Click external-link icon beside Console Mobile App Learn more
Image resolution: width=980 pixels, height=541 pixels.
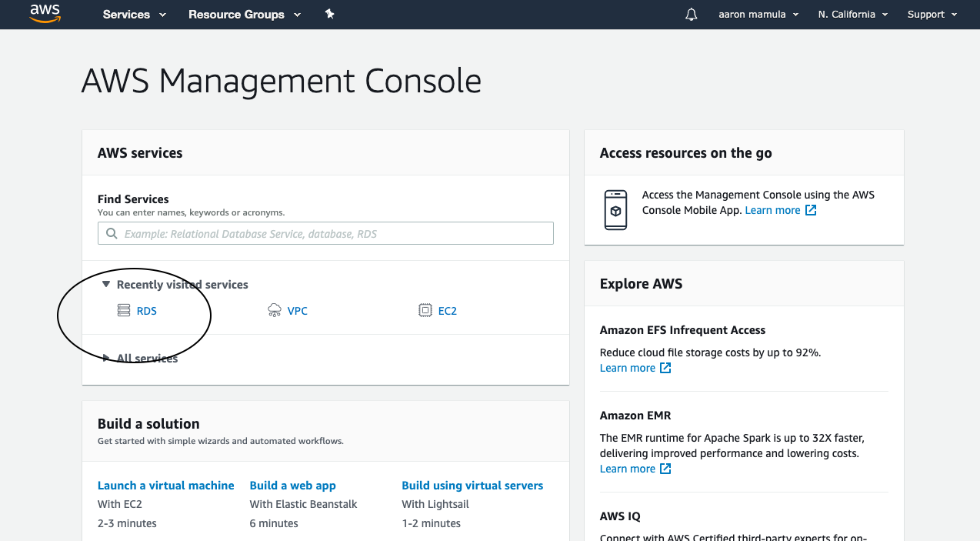coord(811,210)
